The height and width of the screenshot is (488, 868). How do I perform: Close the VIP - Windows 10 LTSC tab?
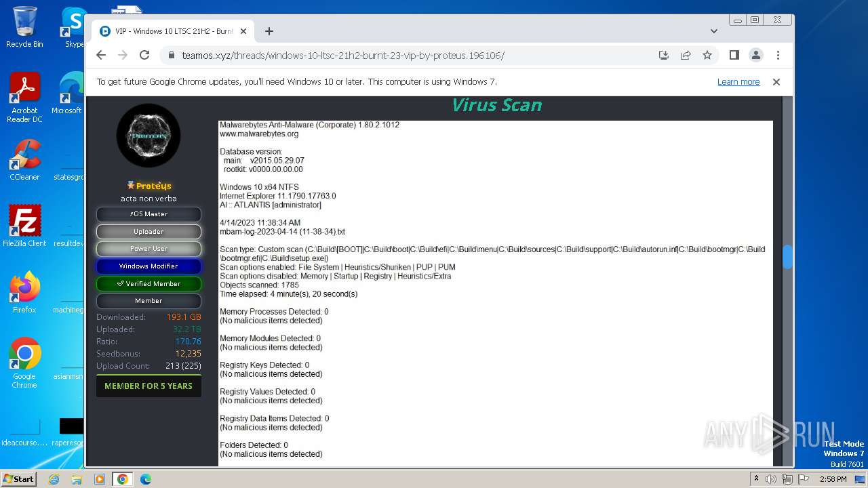tap(243, 31)
